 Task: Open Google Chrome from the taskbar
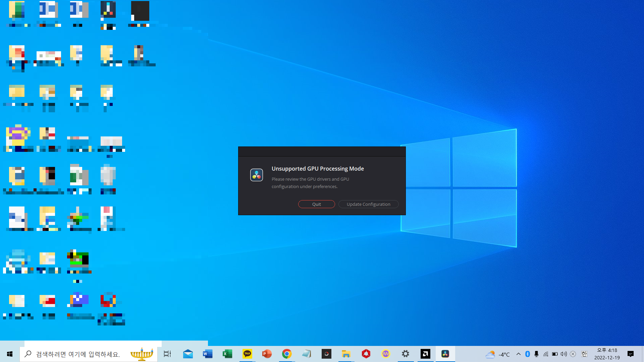tap(287, 354)
